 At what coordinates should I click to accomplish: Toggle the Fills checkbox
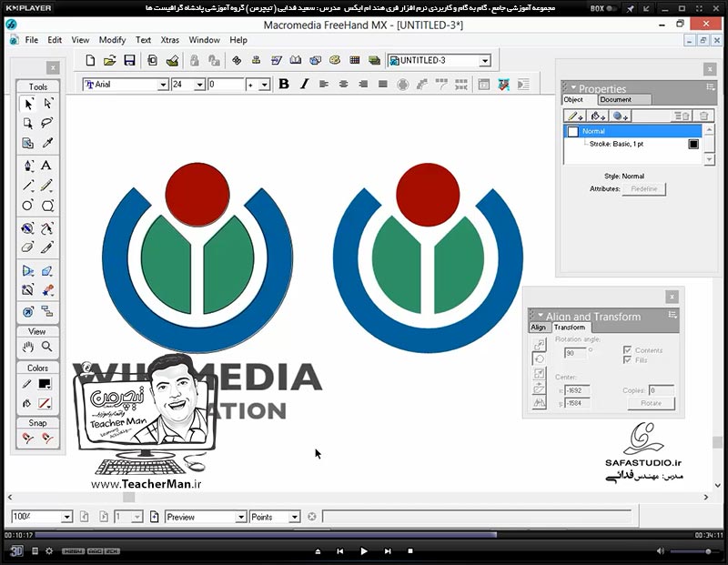click(x=627, y=359)
